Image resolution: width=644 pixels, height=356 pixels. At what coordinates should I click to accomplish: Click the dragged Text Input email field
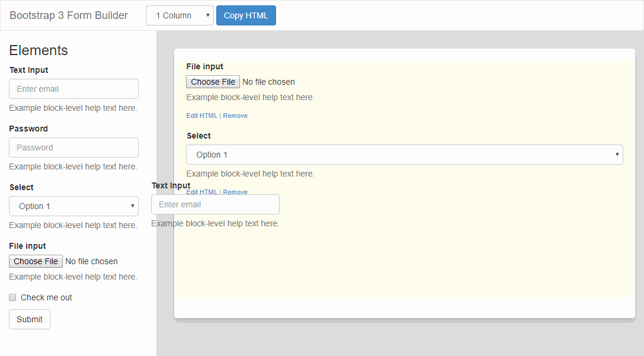click(x=215, y=204)
